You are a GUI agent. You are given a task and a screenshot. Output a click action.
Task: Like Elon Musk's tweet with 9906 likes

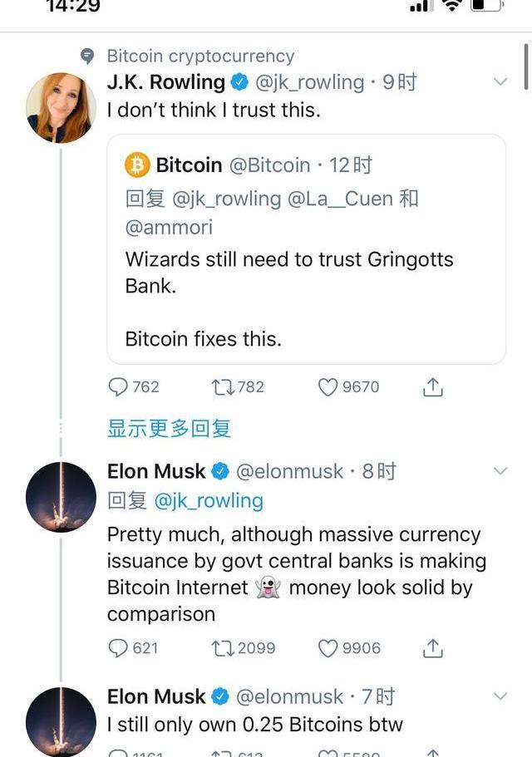click(349, 648)
